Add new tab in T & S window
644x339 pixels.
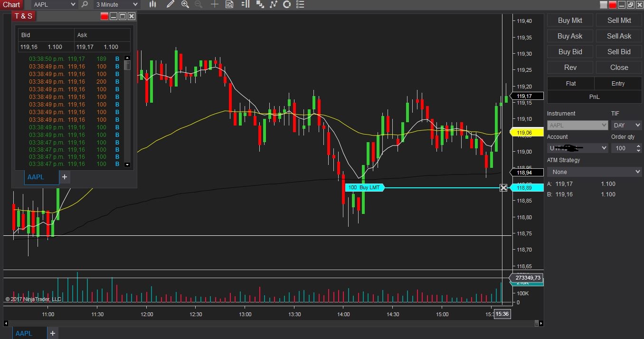click(65, 177)
